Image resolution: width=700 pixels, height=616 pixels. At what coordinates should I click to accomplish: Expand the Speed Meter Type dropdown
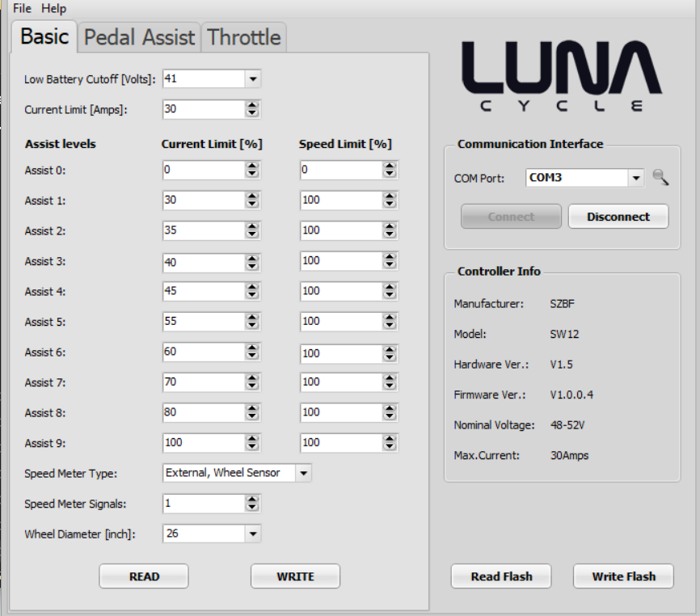[x=303, y=473]
